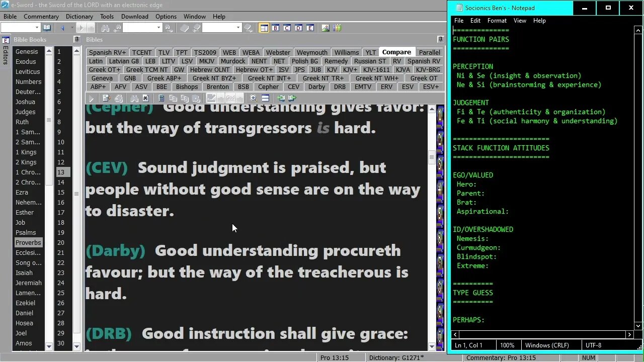Select chapter 7 in chapter list

pos(59,112)
